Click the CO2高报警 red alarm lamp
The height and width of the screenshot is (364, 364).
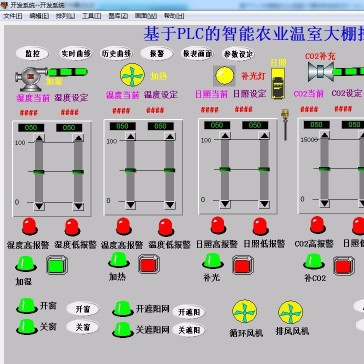point(318,225)
